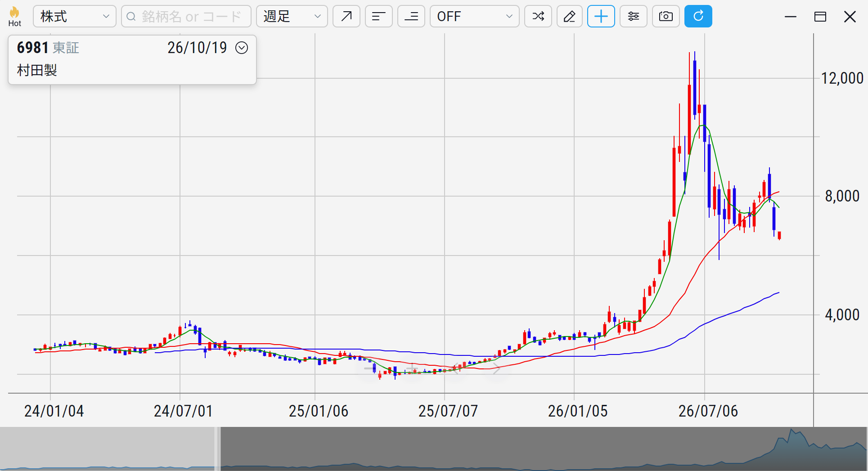Click the 26/01/05 date axis label
This screenshot has width=868, height=471.
coord(578,411)
